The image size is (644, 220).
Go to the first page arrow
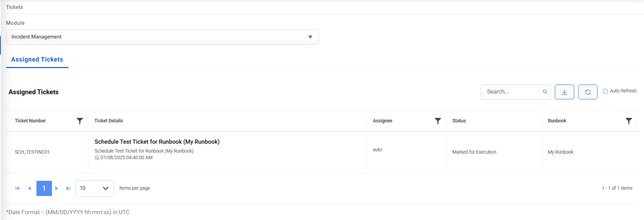17,188
